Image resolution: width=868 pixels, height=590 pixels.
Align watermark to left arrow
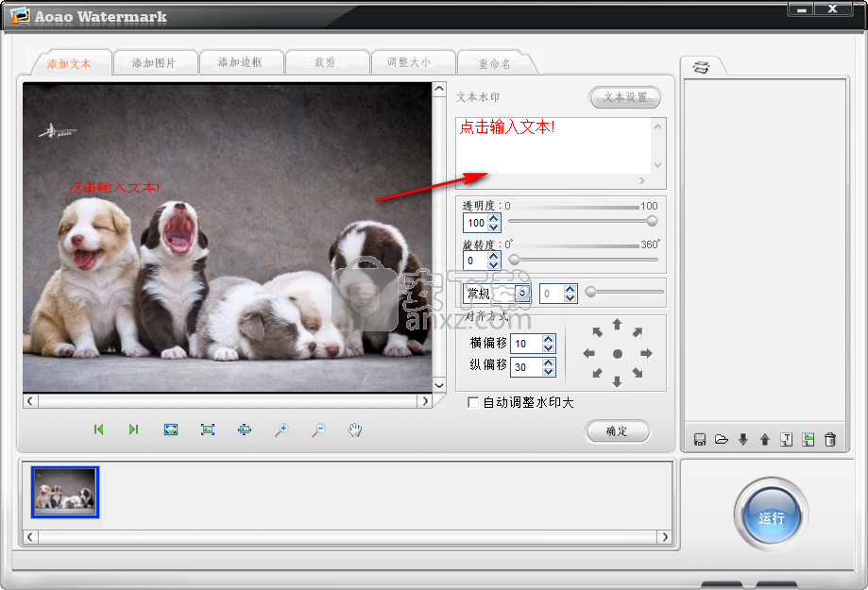click(589, 353)
